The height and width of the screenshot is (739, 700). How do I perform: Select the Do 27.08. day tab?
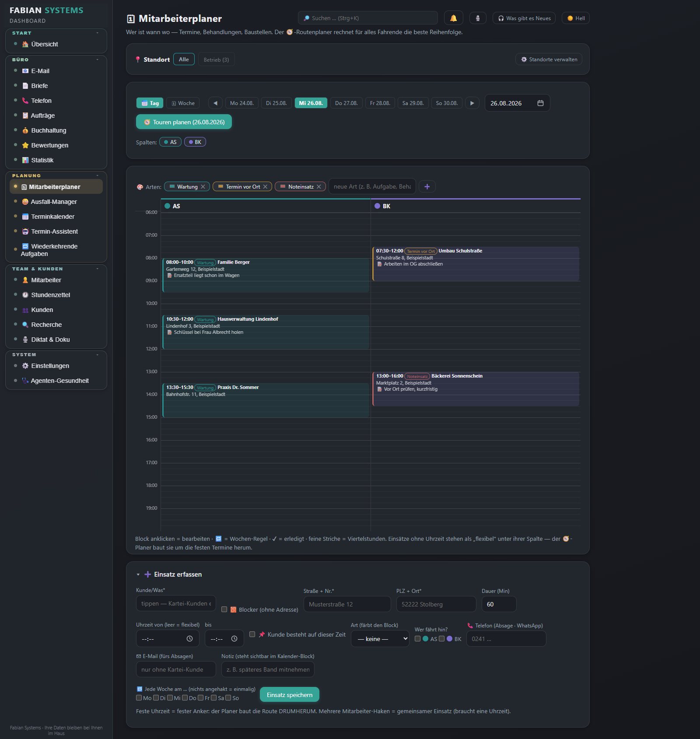pos(346,103)
